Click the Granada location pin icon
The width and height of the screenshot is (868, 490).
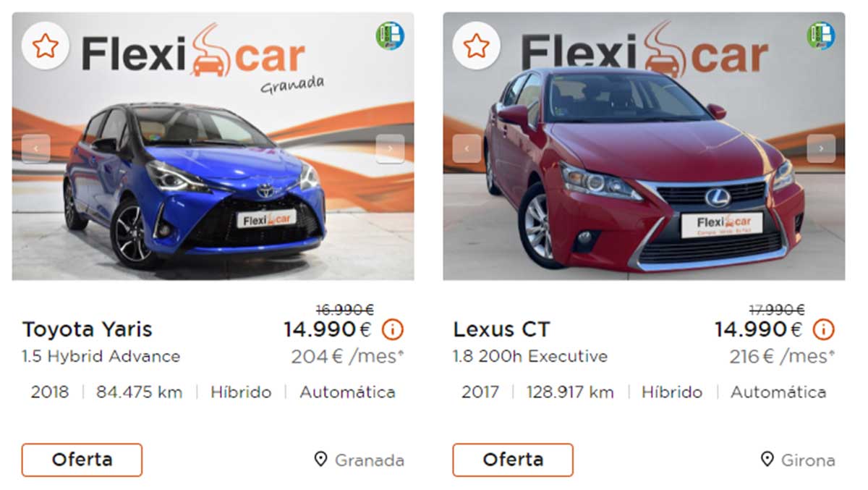(x=321, y=460)
